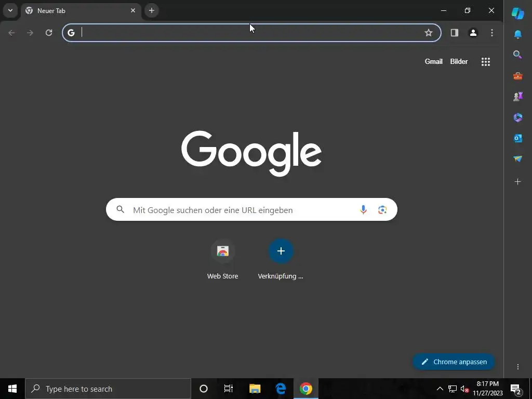Add a sidebar app with plus

click(x=518, y=182)
